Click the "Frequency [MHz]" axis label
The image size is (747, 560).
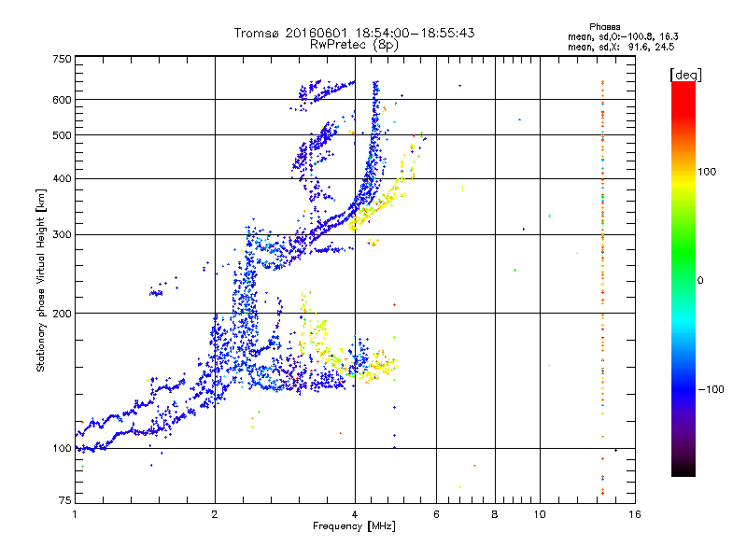click(354, 526)
